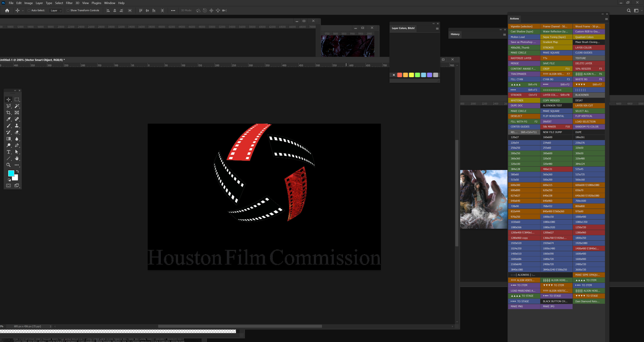The width and height of the screenshot is (644, 342).
Task: Collapse the Actions panel double arrows
Action: tap(603, 14)
